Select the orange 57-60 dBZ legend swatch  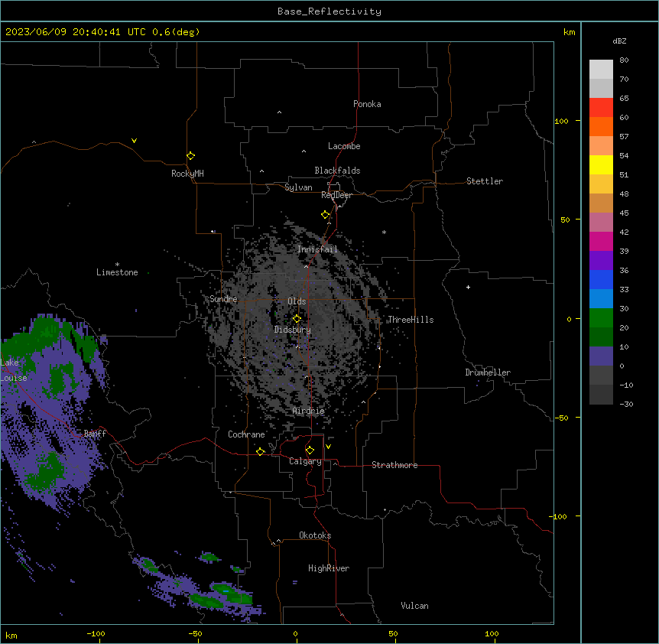point(601,126)
